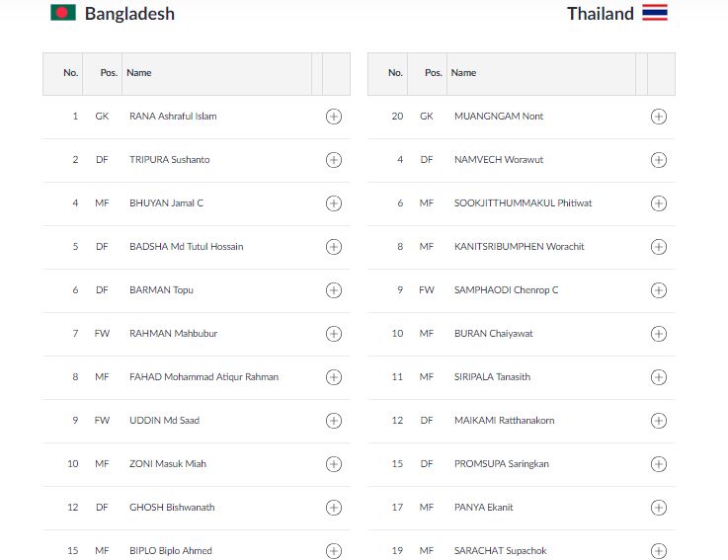Select player name KANITSRIBUMPHEN Worachit
728x560 pixels.
519,247
